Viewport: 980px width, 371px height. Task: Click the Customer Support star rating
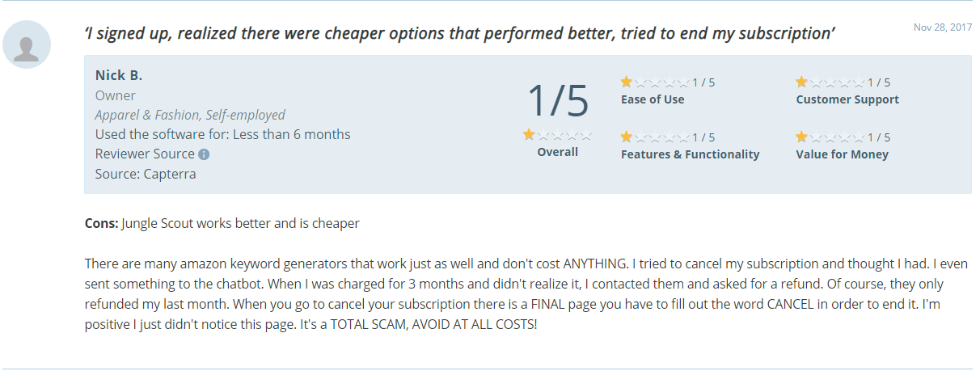coord(830,82)
